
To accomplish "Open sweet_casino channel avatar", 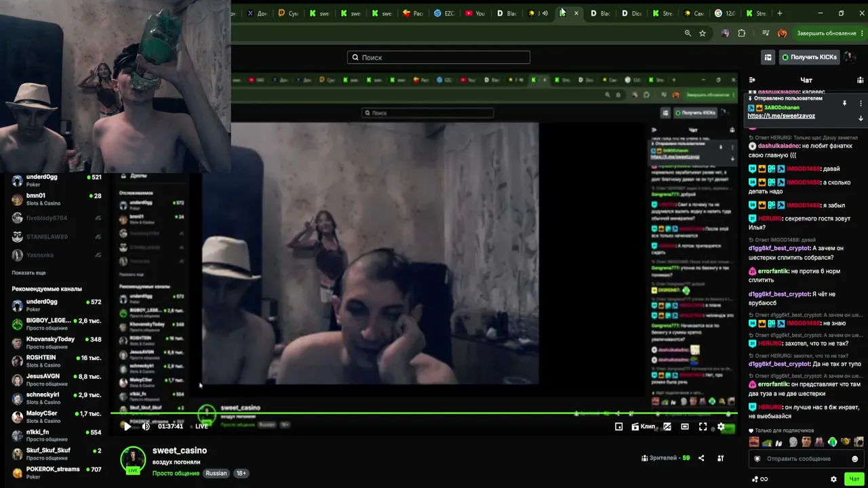I will click(133, 460).
